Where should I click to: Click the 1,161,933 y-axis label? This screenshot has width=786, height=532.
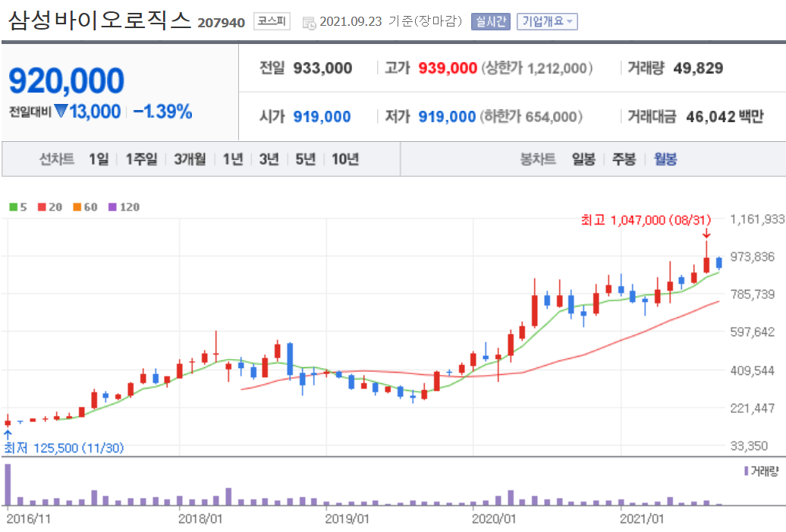pyautogui.click(x=757, y=219)
